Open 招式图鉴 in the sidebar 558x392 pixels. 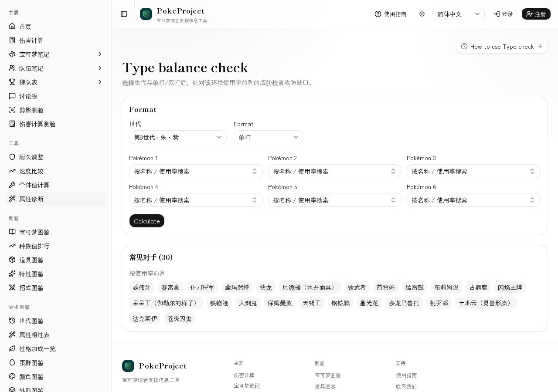click(x=55, y=287)
